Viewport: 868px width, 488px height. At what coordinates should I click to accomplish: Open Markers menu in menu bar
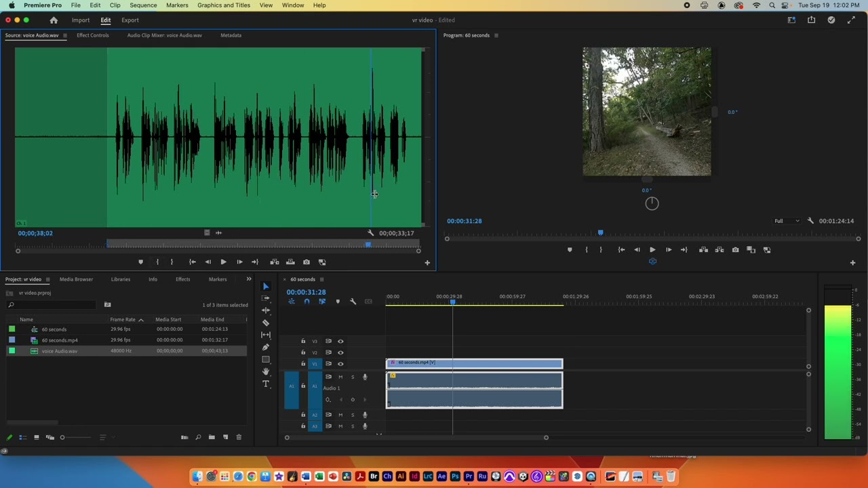pyautogui.click(x=177, y=5)
